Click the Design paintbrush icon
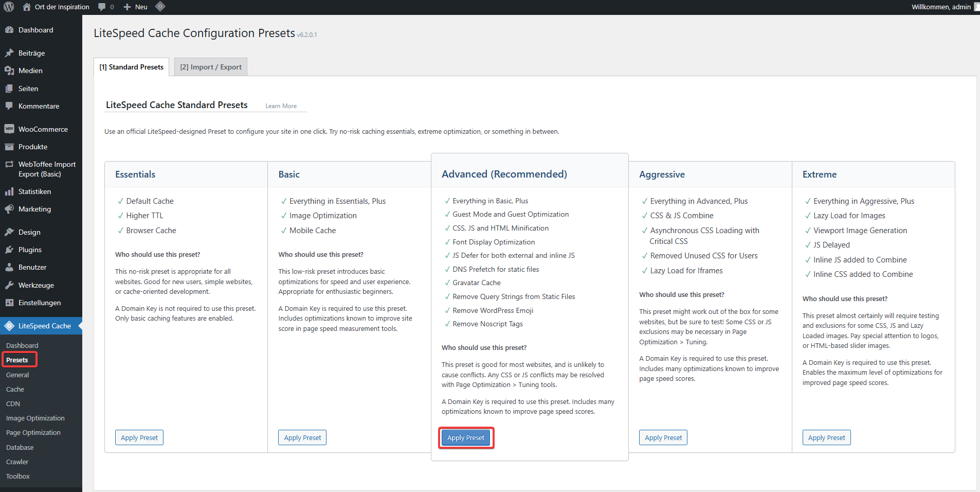The width and height of the screenshot is (980, 492). click(9, 232)
